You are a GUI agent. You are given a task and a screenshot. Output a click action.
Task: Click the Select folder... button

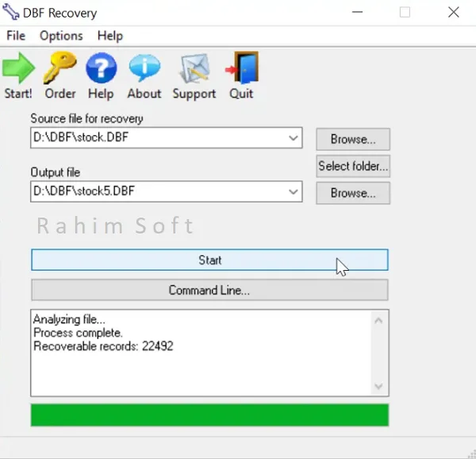pyautogui.click(x=353, y=166)
